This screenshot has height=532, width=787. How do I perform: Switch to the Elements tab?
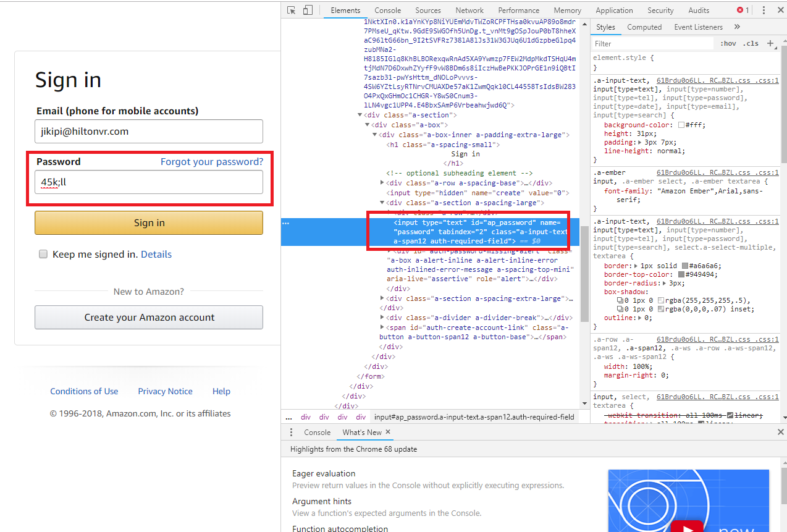click(345, 10)
